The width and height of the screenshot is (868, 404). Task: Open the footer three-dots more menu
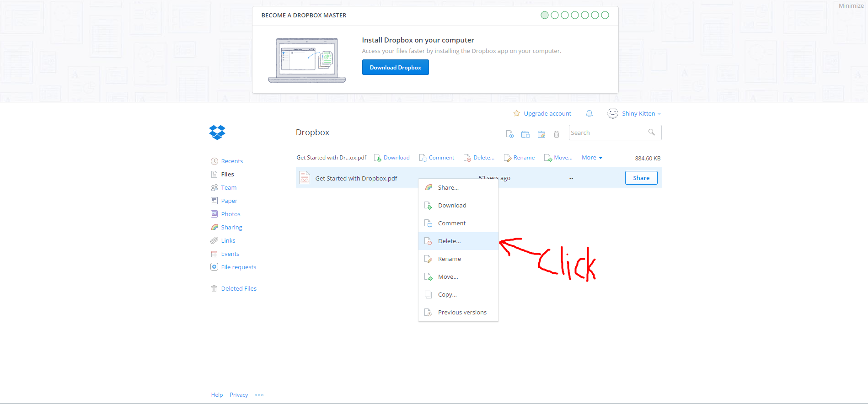point(259,395)
